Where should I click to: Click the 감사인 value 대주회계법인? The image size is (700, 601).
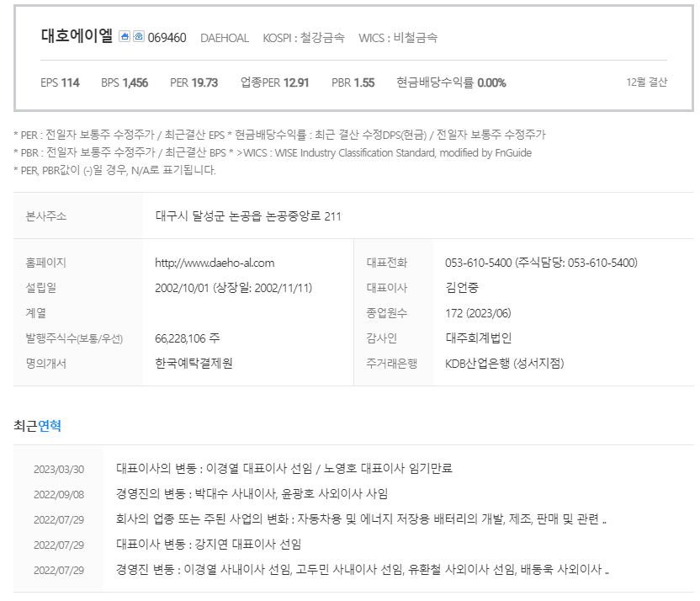click(478, 338)
